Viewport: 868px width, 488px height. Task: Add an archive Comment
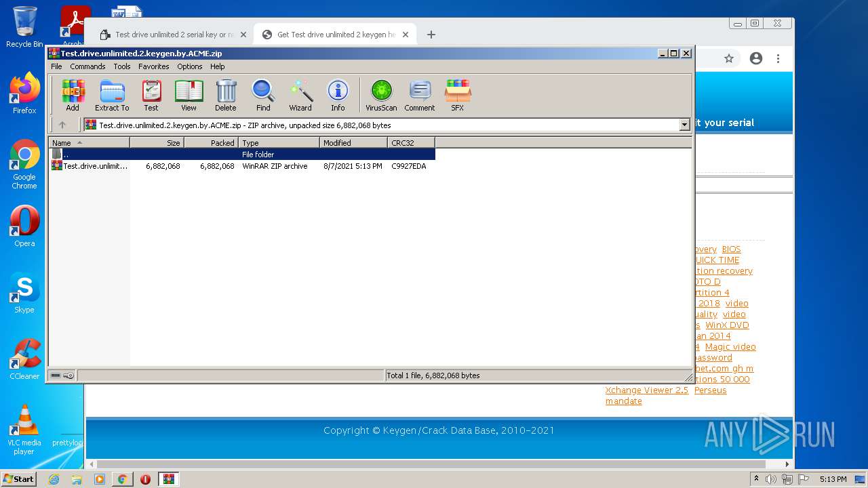[420, 95]
